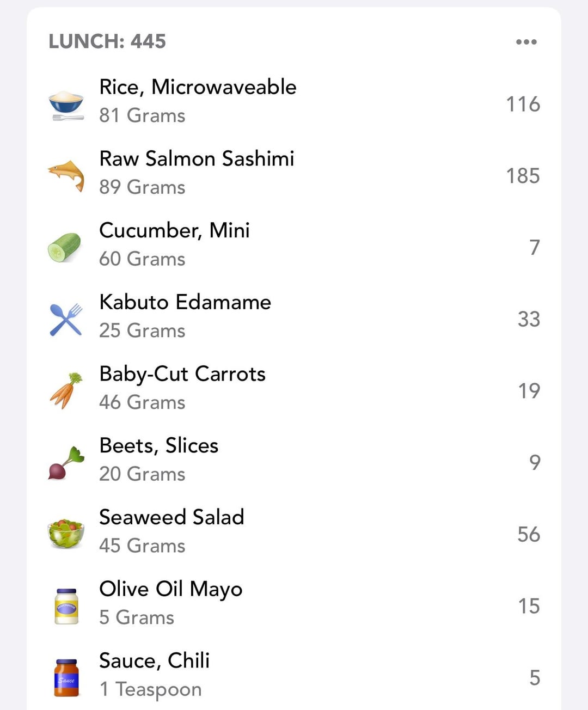Tap the salad bowl icon for Seaweed Salad
This screenshot has height=710, width=588.
tap(66, 534)
